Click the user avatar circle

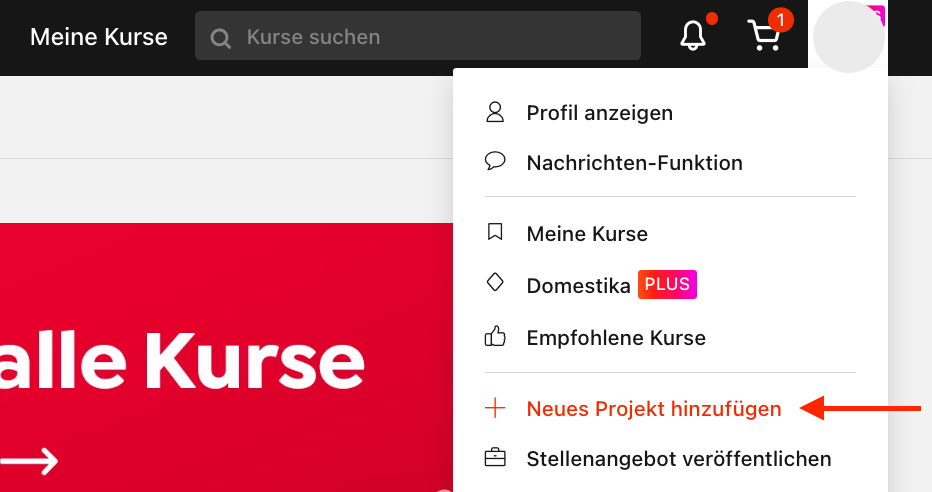point(848,37)
